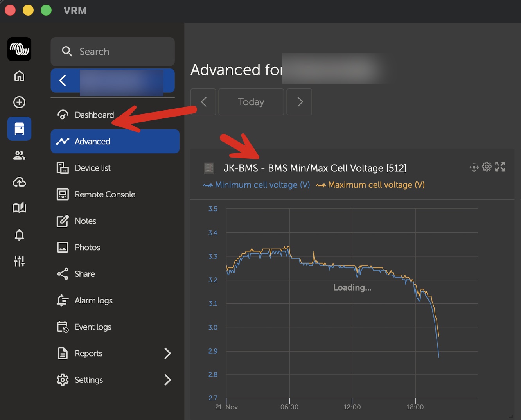This screenshot has width=521, height=420.
Task: Open the home icon in sidebar
Action: point(19,76)
